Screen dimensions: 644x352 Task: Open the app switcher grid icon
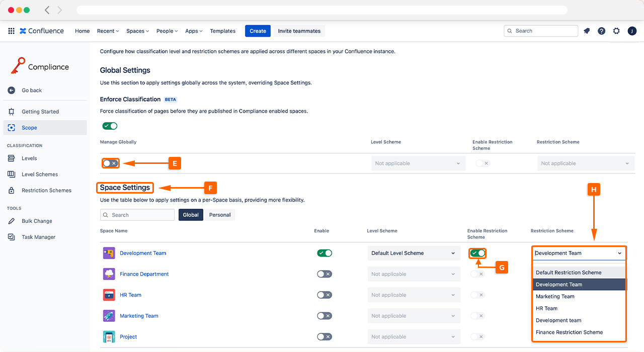coord(11,31)
